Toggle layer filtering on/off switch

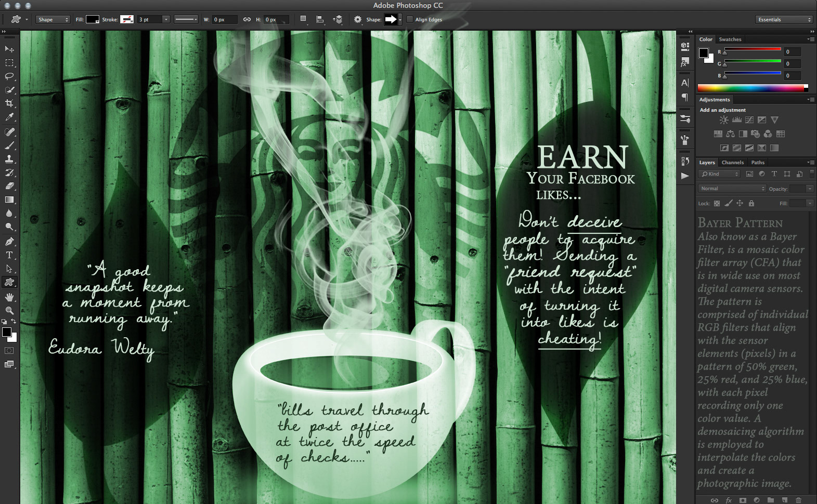coord(812,173)
